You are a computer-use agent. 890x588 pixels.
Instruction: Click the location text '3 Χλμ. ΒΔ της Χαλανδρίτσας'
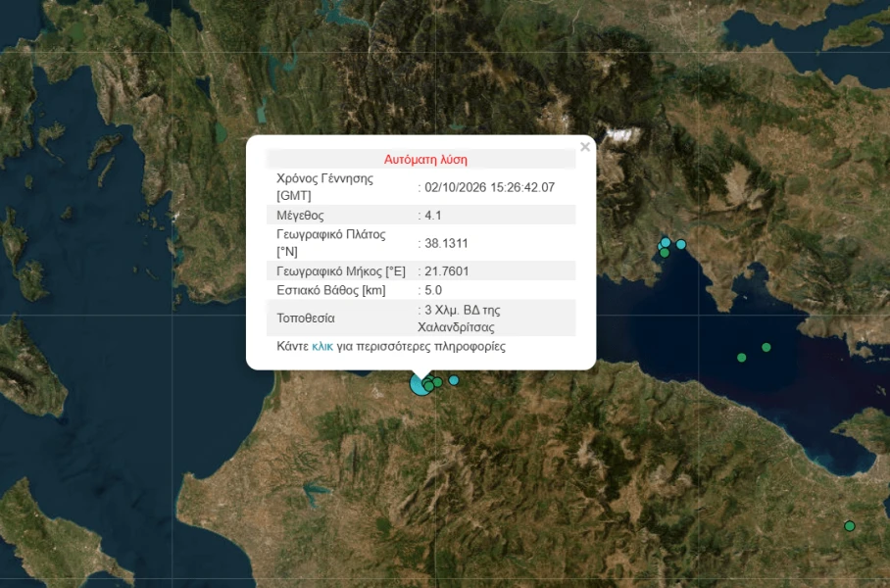point(459,318)
